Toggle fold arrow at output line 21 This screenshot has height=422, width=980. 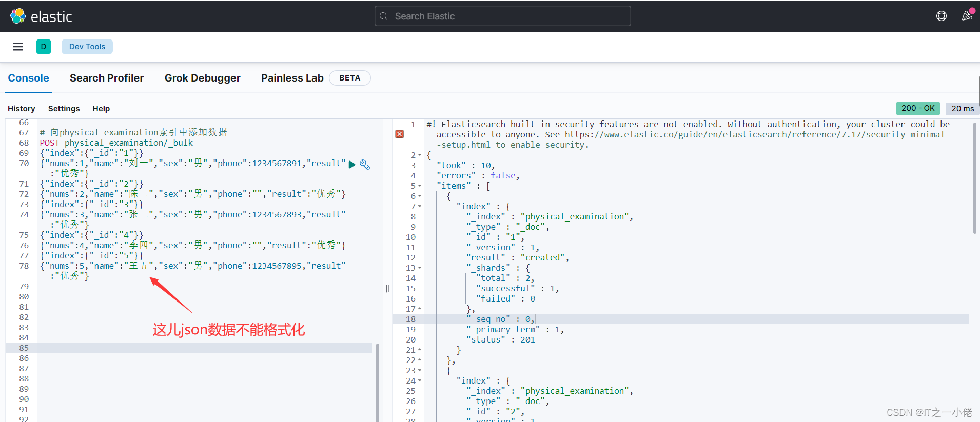coord(420,350)
